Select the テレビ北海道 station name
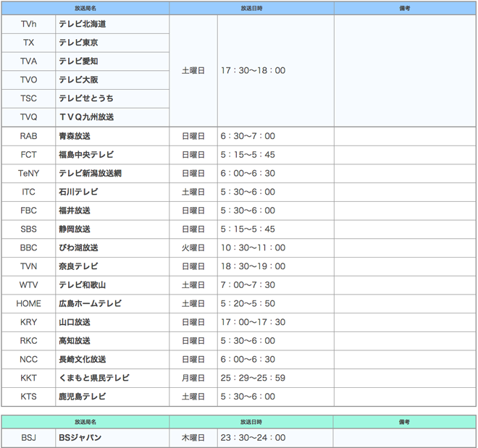Image resolution: width=478 pixels, height=448 pixels. coord(83,24)
